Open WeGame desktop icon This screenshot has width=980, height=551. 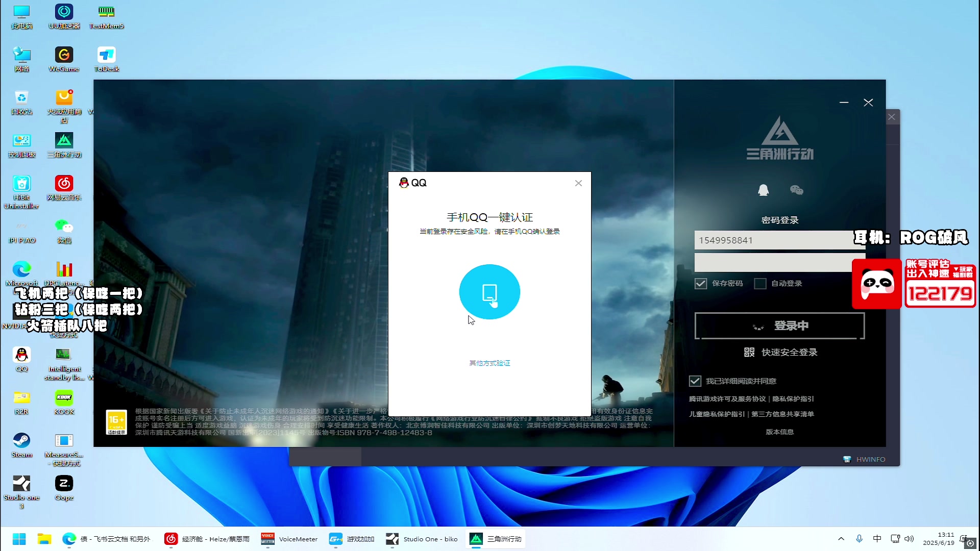click(x=64, y=60)
